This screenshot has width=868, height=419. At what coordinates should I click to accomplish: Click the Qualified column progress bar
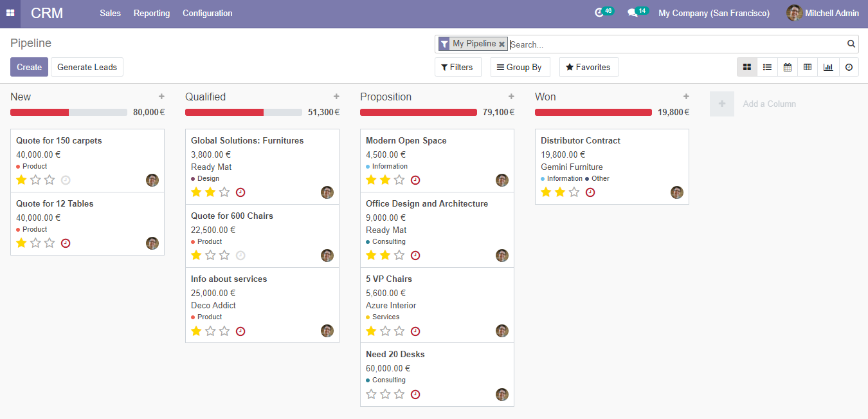pos(243,111)
